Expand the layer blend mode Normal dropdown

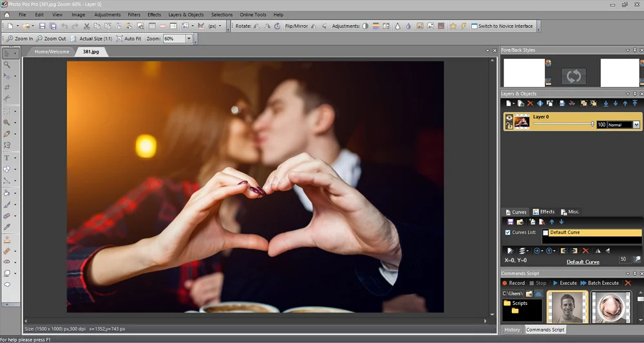(x=637, y=124)
